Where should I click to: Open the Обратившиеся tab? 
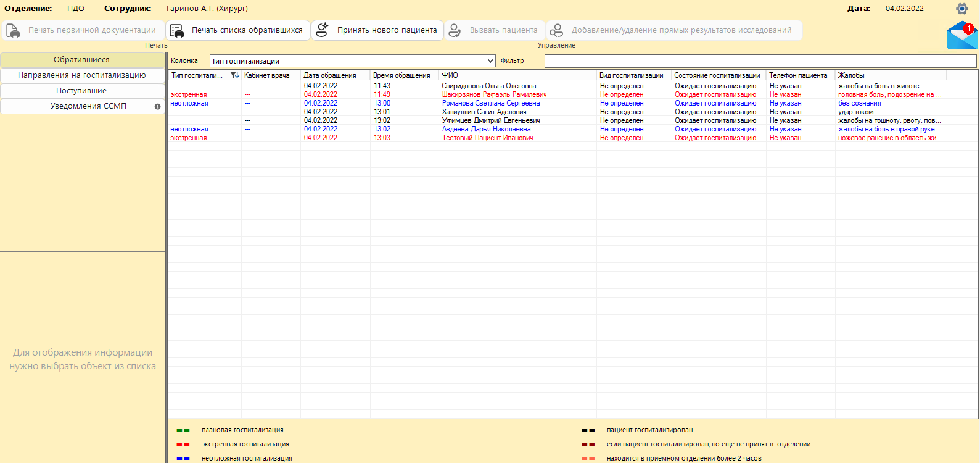coord(82,60)
